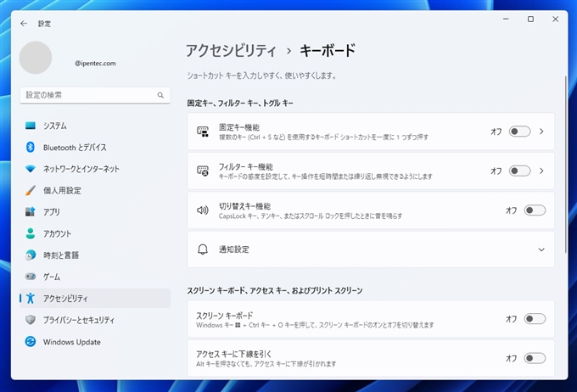577x392 pixels.
Task: Select システム in the sidebar
Action: (95, 126)
